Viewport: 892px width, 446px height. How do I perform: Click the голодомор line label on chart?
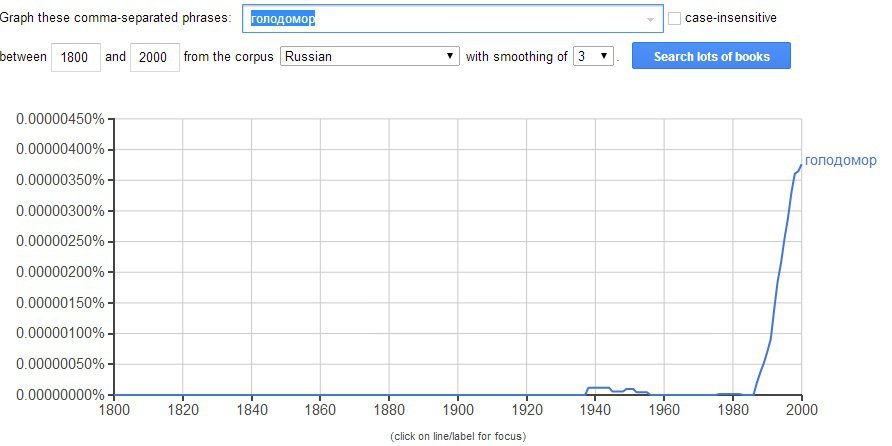(840, 161)
